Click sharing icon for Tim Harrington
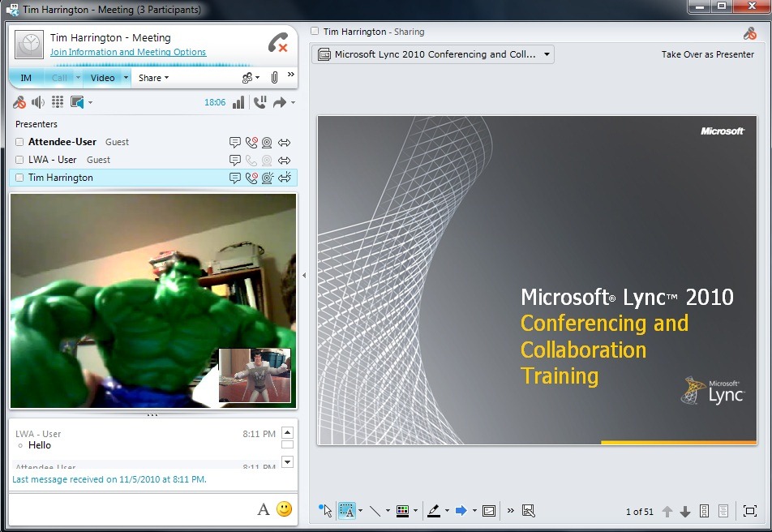The height and width of the screenshot is (532, 772). pos(285,178)
